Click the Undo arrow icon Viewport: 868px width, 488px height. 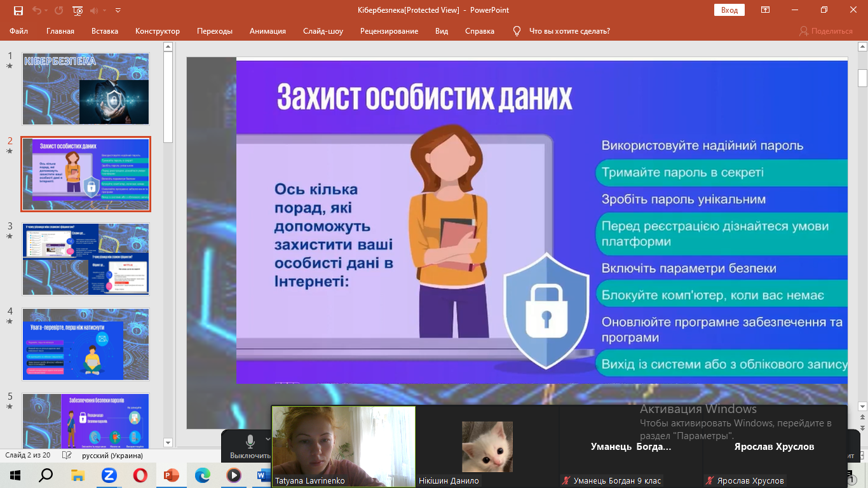36,10
